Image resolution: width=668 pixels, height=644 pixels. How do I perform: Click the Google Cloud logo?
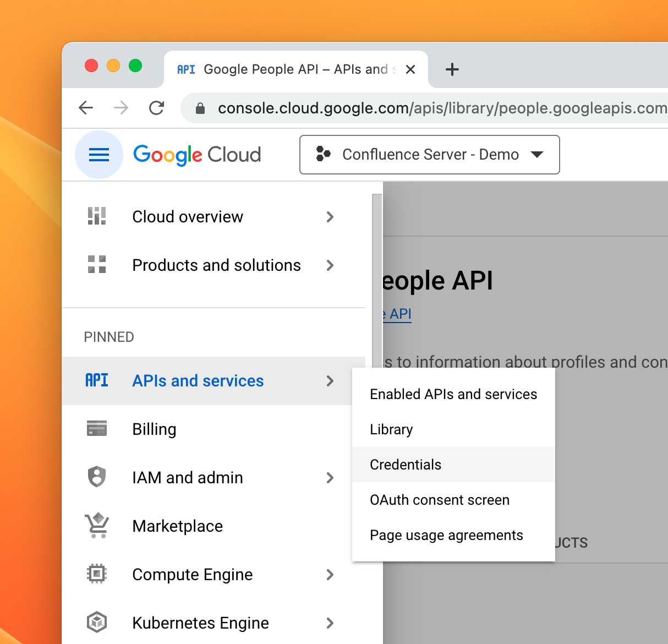point(197,155)
